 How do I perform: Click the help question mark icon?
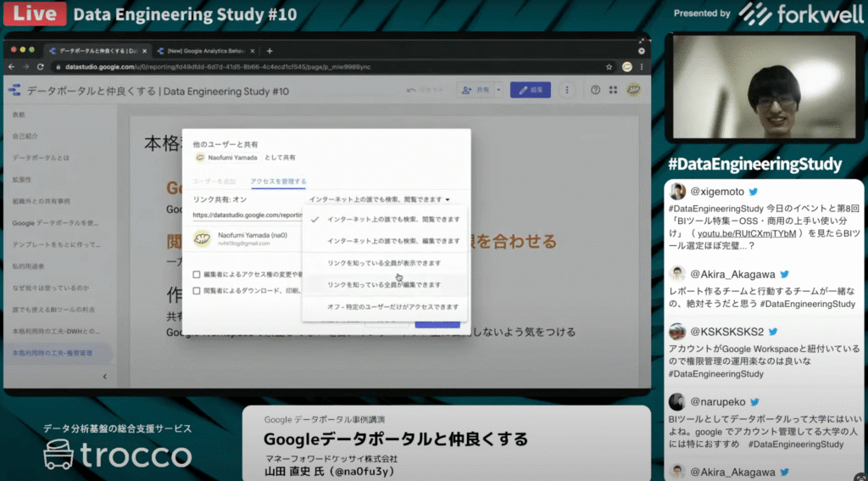click(595, 89)
